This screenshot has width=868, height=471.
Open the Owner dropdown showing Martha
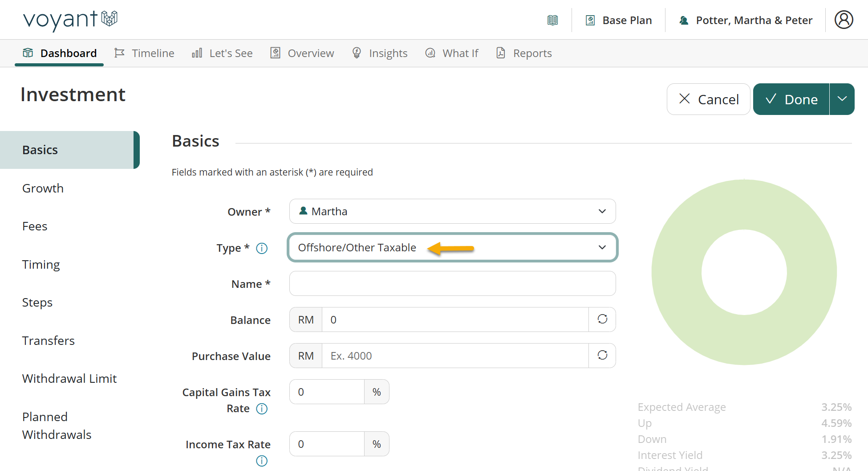tap(452, 211)
